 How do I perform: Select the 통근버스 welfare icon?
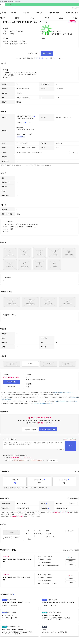point(10,253)
